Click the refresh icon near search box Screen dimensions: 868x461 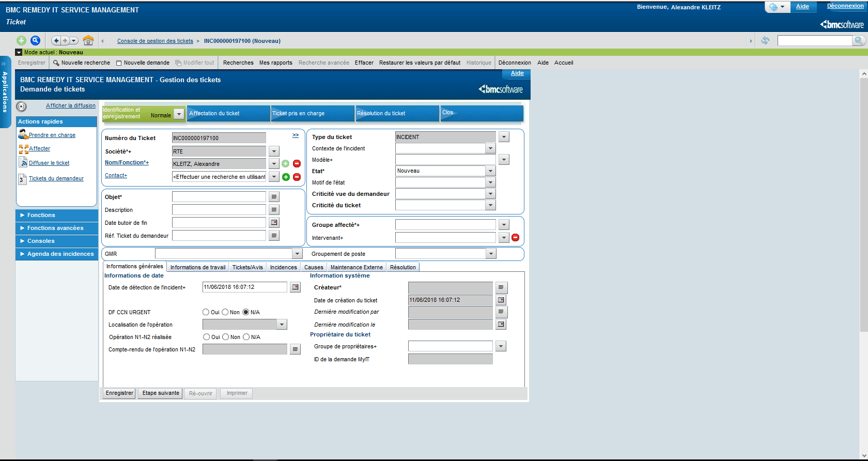click(765, 40)
